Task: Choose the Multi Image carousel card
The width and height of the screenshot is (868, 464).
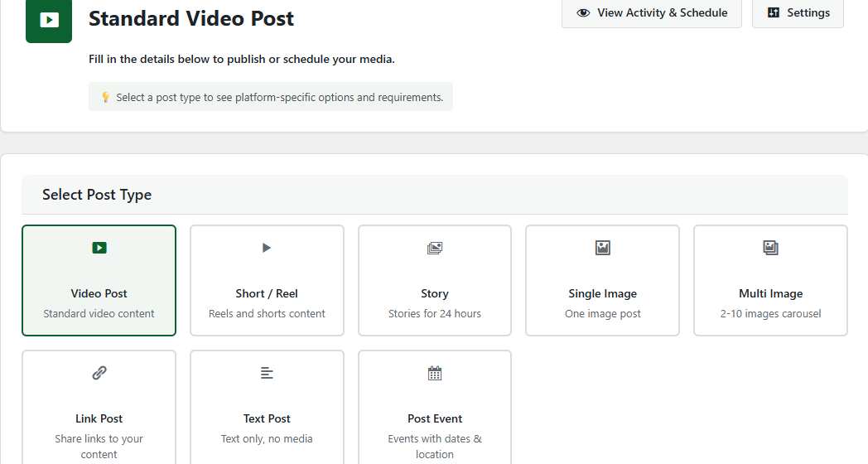Action: (770, 280)
